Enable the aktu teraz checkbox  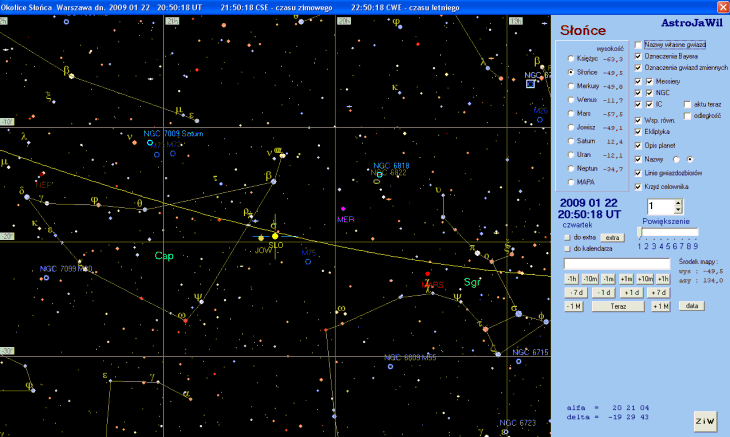coord(688,104)
